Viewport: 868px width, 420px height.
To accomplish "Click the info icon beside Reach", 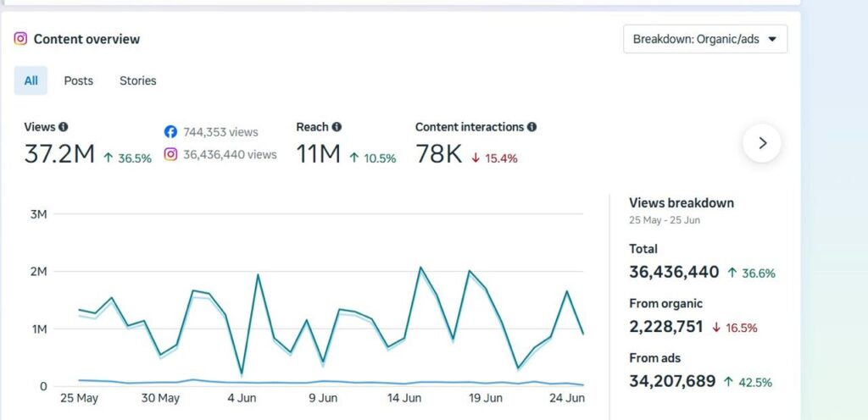I will click(x=337, y=127).
